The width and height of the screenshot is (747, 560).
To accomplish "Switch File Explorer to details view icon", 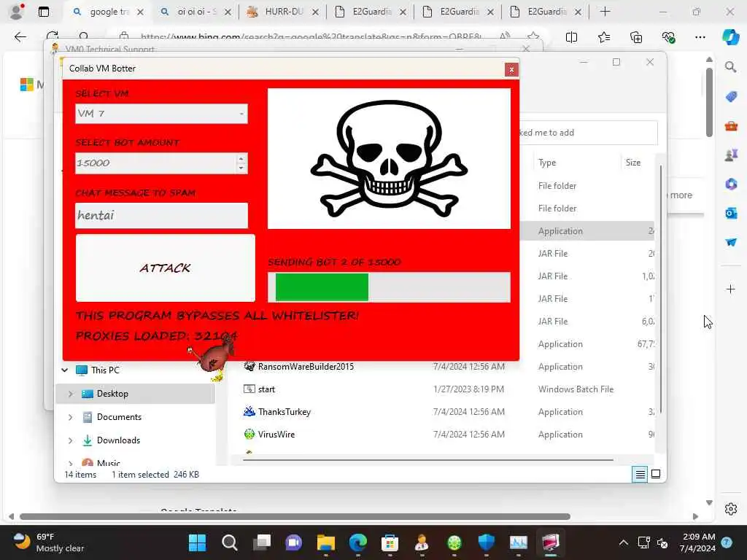I will [x=640, y=474].
